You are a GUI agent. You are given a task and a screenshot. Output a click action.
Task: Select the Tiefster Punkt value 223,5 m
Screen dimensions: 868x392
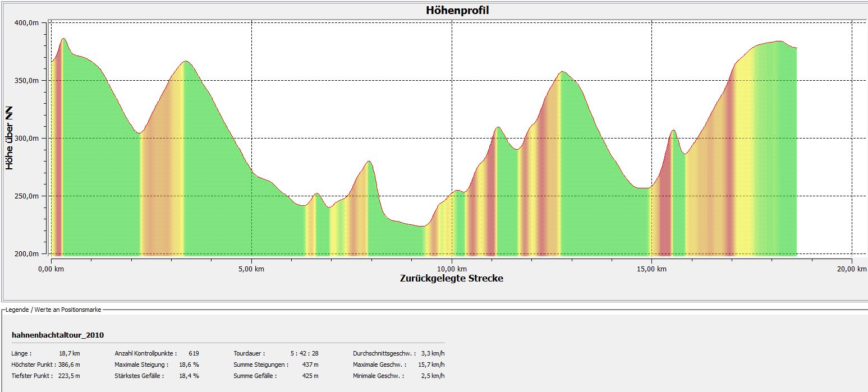(69, 376)
